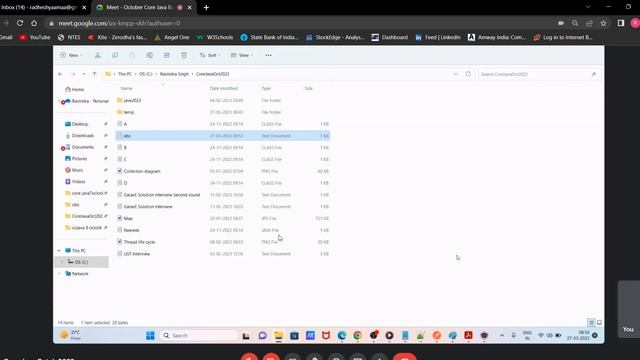
Task: Expand the address bar history dropdown
Action: pos(456,74)
